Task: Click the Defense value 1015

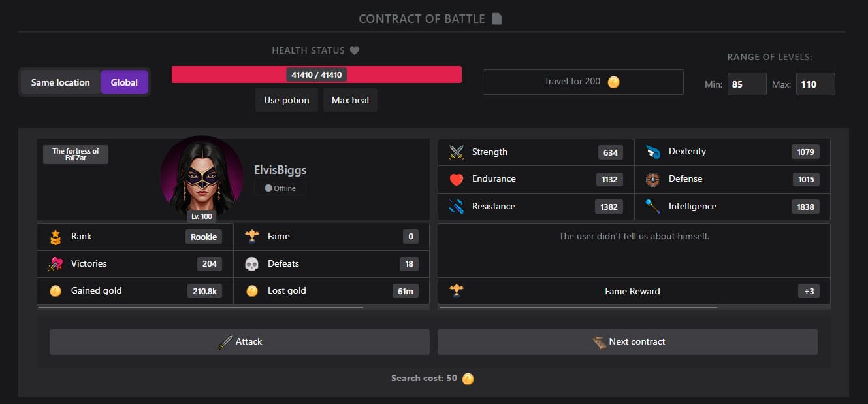Action: click(x=806, y=179)
